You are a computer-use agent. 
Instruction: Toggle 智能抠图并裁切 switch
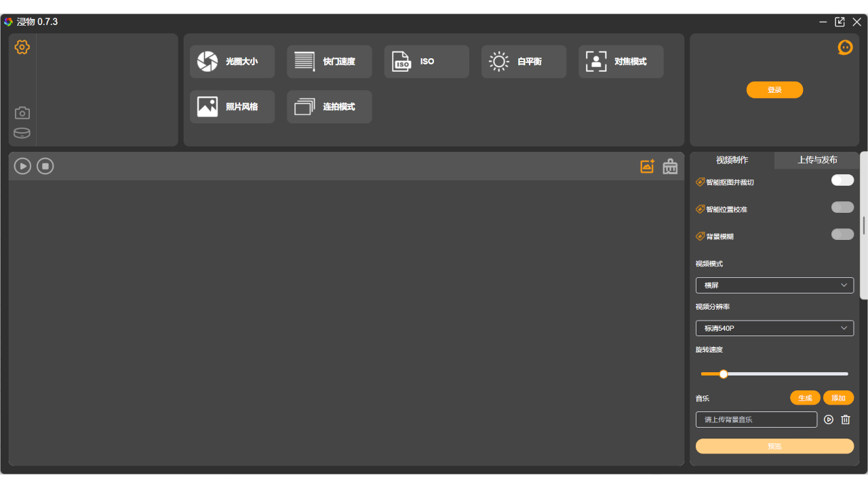pos(842,180)
